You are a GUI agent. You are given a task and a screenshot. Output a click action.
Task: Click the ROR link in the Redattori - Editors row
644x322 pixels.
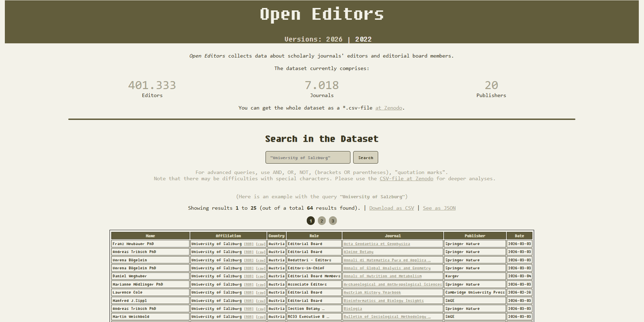[249, 260]
